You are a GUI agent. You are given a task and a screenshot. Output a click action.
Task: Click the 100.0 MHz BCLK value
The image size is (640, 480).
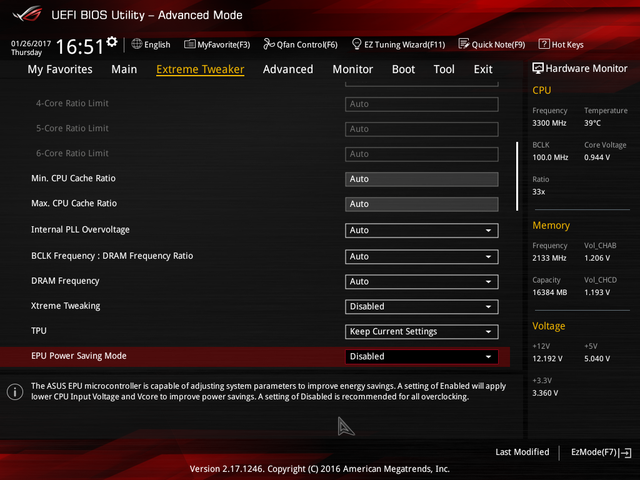pos(550,158)
